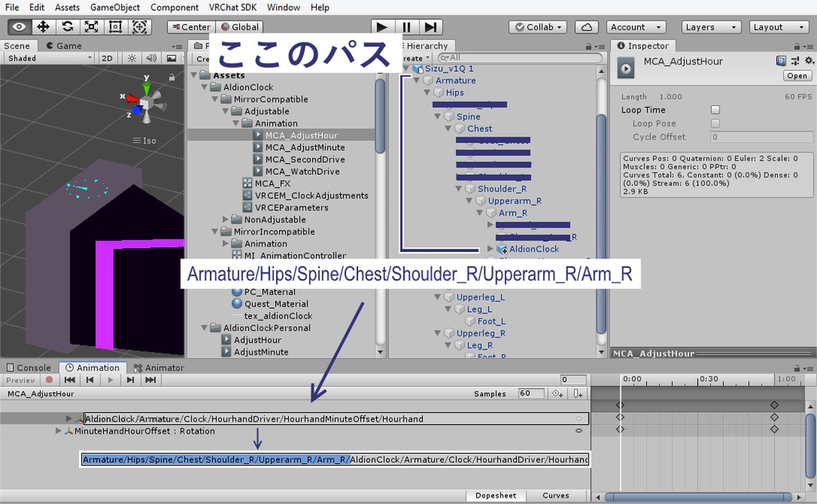Expand the NonAdjustable folder
Viewport: 817px width, 504px height.
(x=225, y=219)
